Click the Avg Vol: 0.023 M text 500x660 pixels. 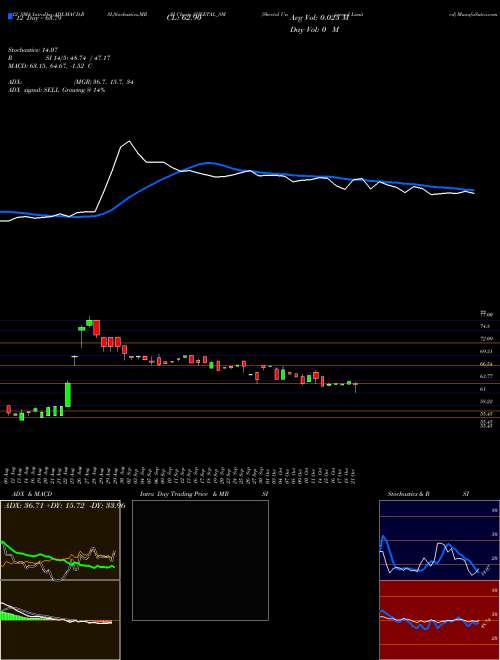pos(319,18)
